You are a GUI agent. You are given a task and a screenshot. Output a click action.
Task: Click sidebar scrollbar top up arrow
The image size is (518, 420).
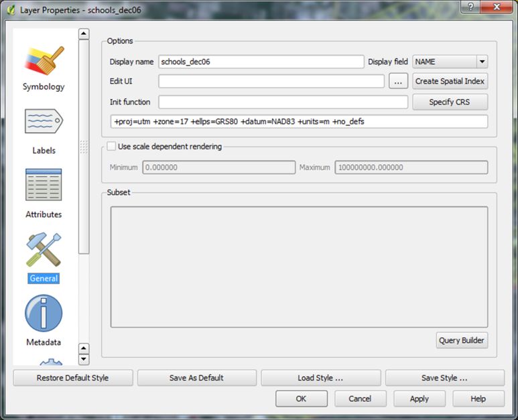84,33
